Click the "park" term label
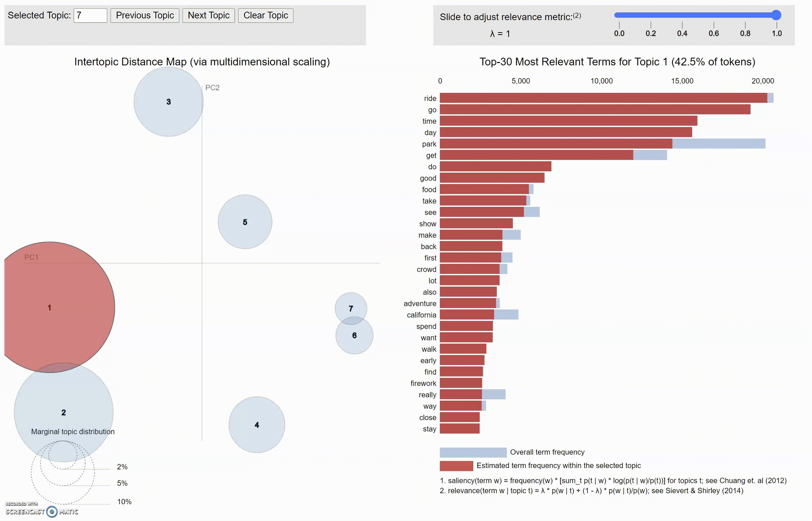Screen dimensions: 812x521 429,144
